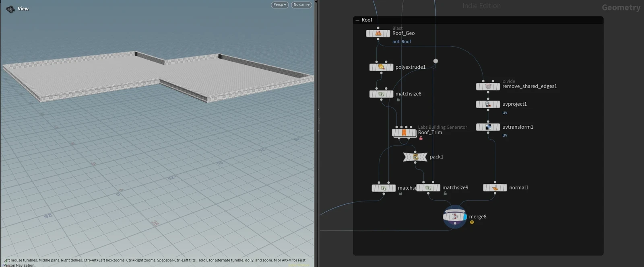Select the uvtransform1 node icon
Image resolution: width=644 pixels, height=267 pixels.
[x=488, y=127]
